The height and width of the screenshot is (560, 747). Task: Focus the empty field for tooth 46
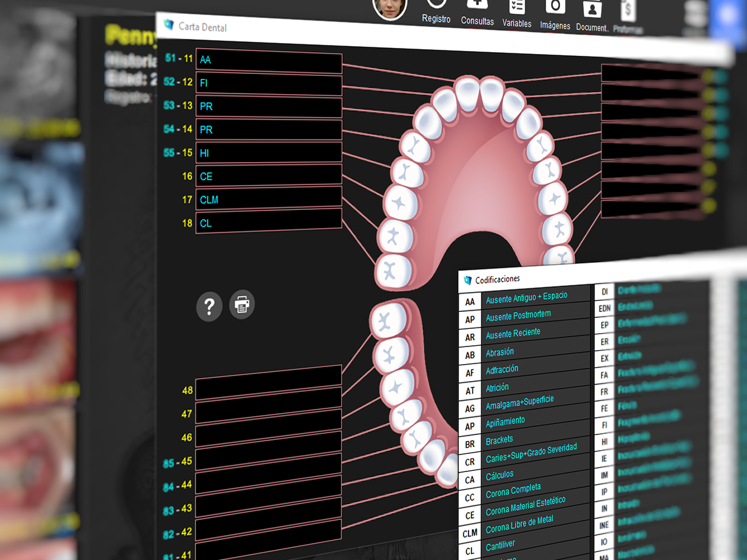coord(268,434)
